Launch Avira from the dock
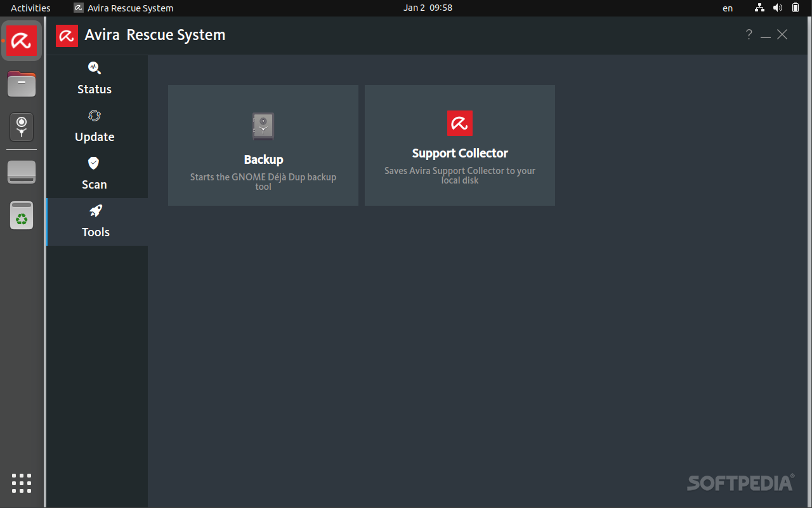Screen dimensions: 812x508 pyautogui.click(x=22, y=41)
